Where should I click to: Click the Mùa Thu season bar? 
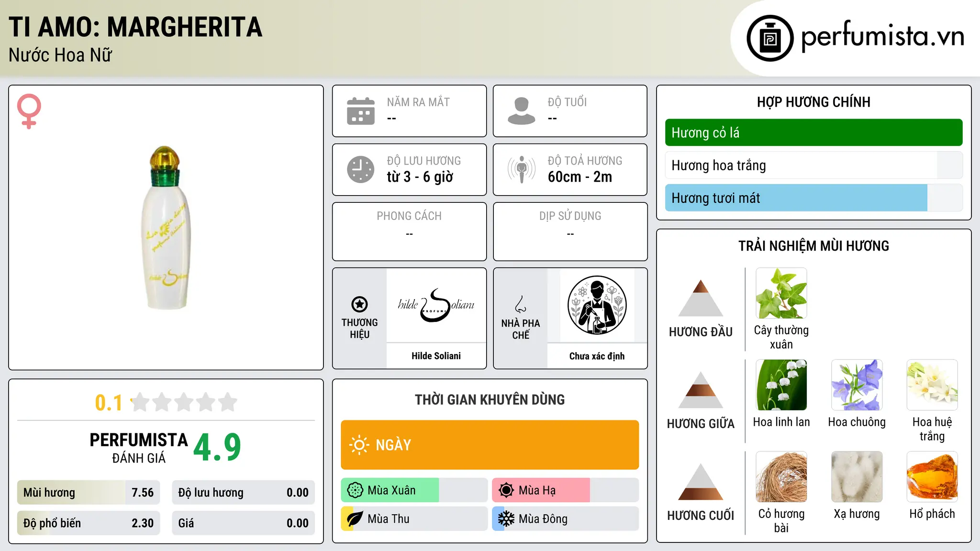point(414,519)
